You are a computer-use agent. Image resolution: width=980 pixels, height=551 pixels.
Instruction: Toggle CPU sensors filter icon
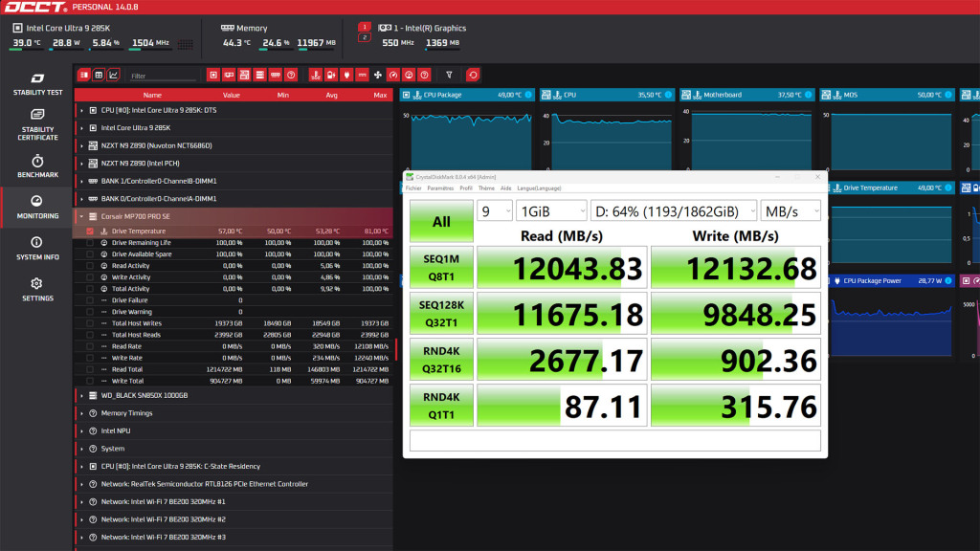tap(213, 75)
